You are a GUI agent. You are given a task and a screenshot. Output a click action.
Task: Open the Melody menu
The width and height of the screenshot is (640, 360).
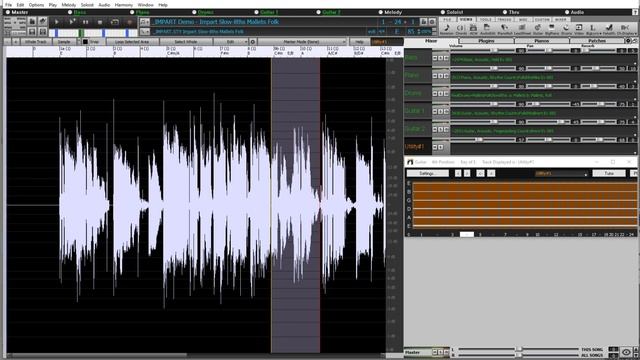(x=69, y=5)
